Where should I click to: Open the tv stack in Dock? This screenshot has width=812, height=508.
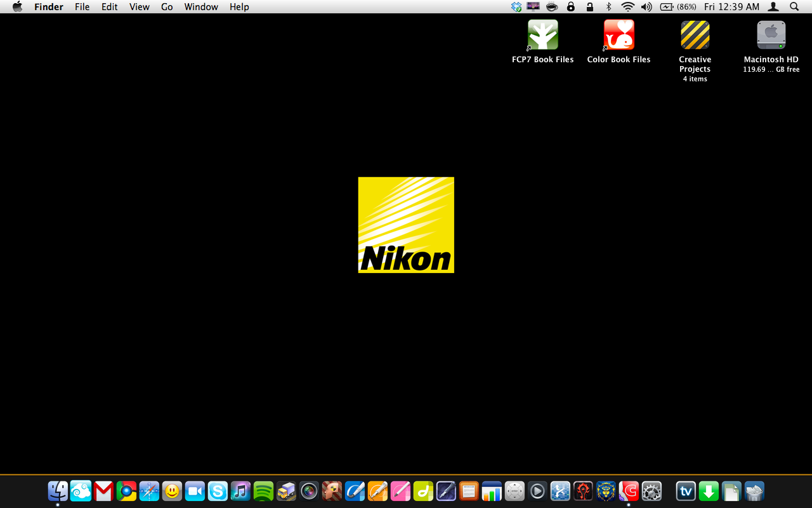686,491
